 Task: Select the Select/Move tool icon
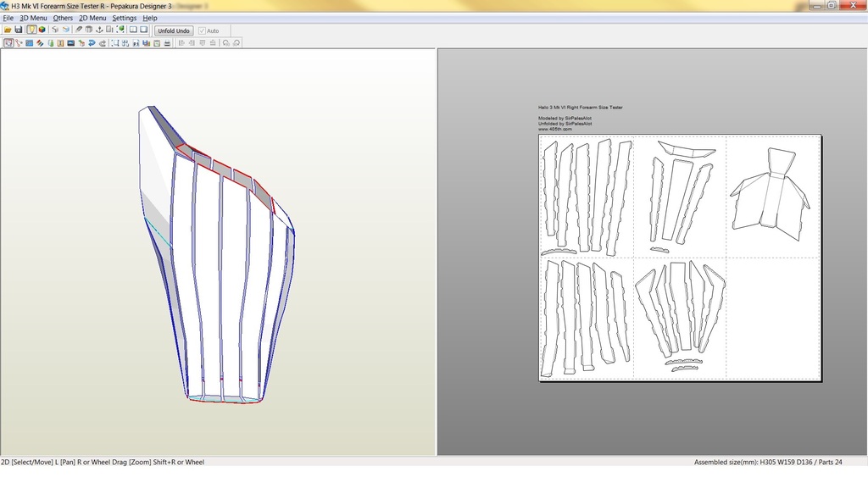tap(8, 42)
